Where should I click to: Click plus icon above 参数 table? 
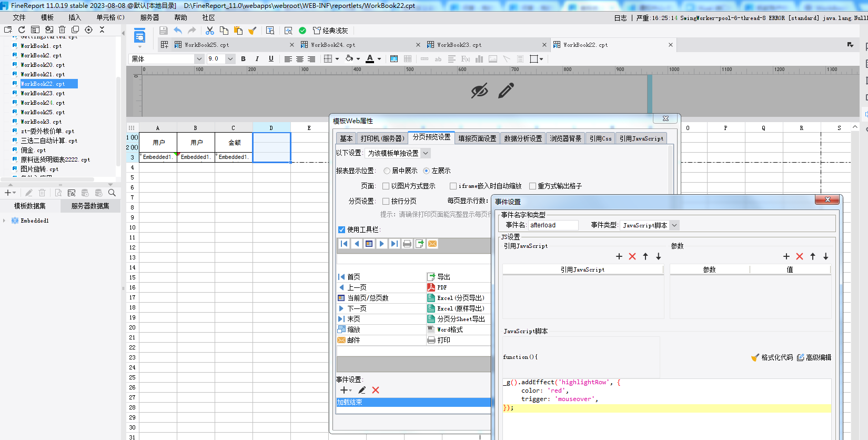coord(786,256)
